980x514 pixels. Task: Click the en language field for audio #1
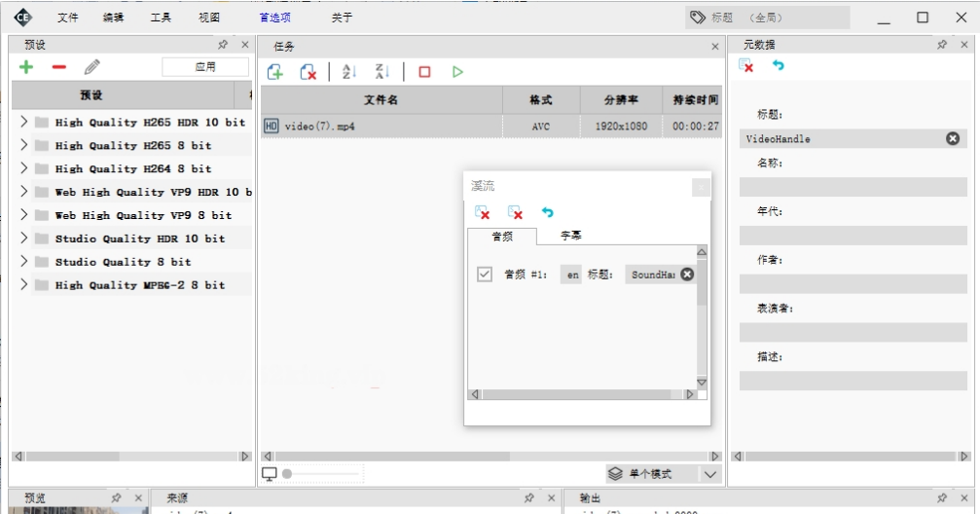pyautogui.click(x=572, y=275)
